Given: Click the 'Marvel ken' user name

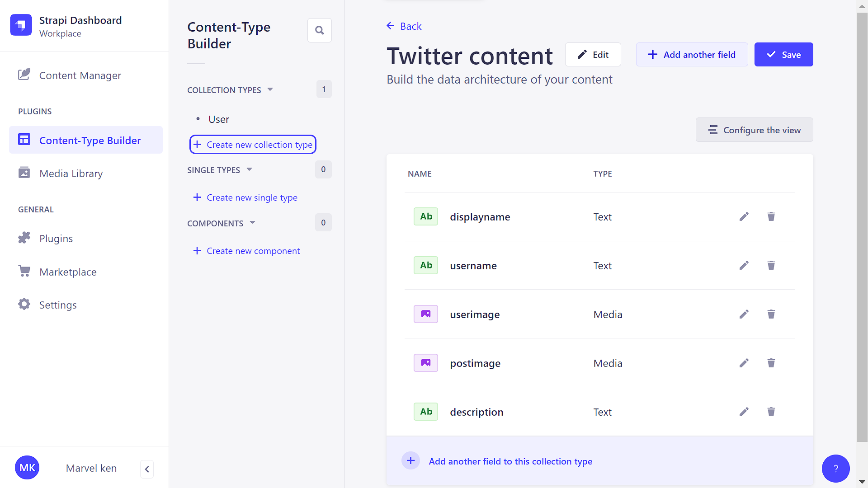Looking at the screenshot, I should click(91, 468).
